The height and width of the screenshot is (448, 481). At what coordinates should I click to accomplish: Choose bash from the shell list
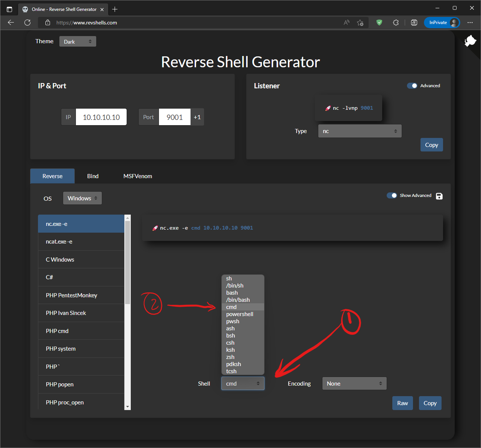click(x=243, y=293)
